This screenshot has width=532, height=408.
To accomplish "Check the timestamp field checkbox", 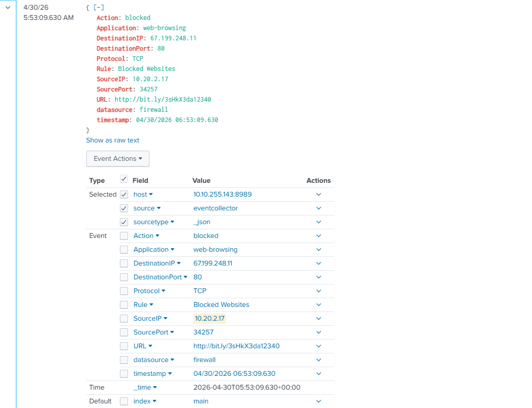I will click(124, 374).
